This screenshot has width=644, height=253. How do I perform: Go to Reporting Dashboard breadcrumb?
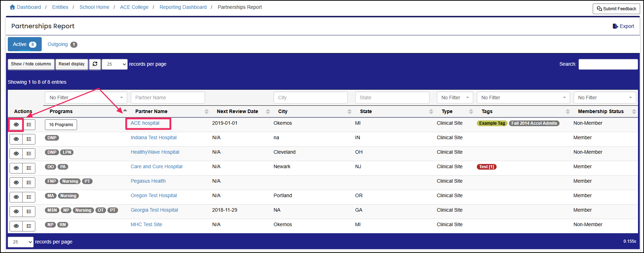[x=183, y=7]
